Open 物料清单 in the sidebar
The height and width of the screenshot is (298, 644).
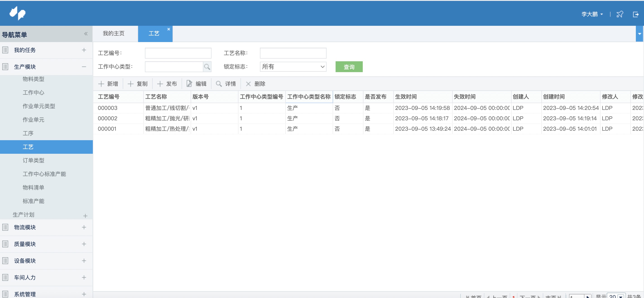[34, 187]
